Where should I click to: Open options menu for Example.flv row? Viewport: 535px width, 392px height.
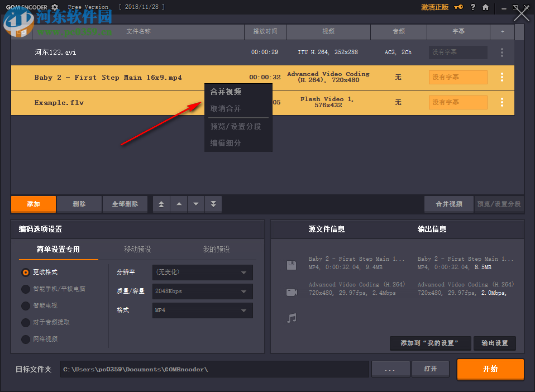pos(501,102)
